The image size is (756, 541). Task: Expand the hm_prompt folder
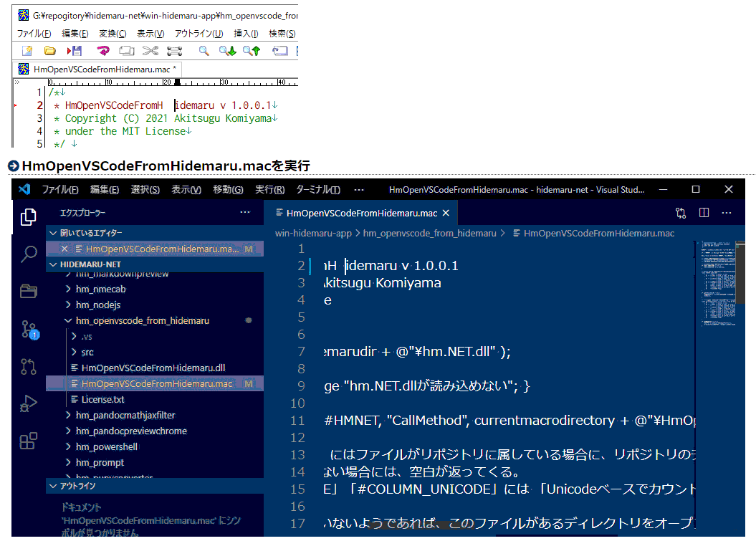100,462
